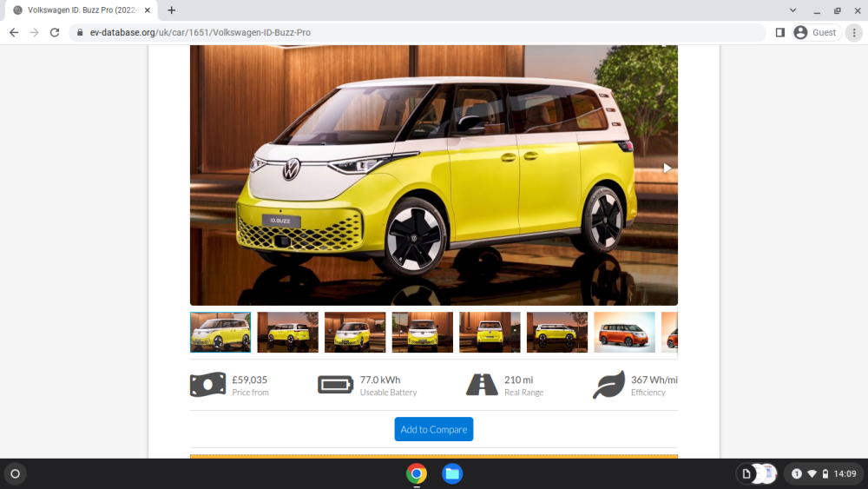Select fifth thumbnail showing rear view
868x489 pixels.
[490, 333]
